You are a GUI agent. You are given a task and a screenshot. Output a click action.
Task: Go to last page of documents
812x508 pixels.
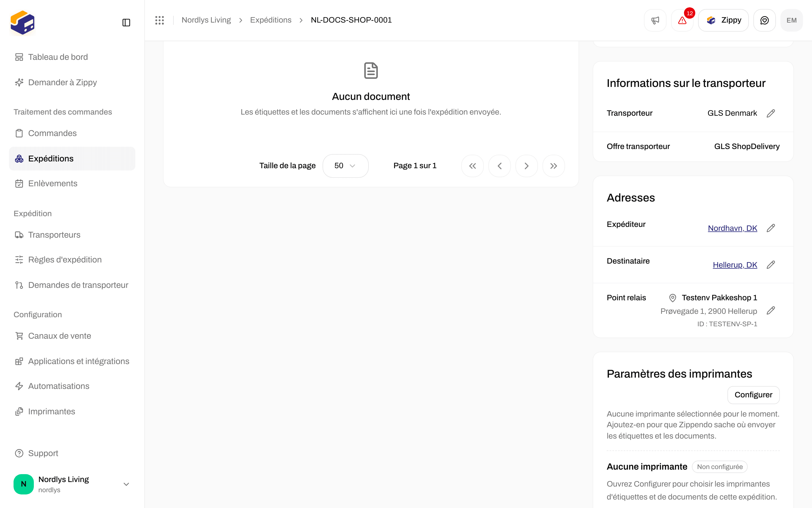click(x=554, y=166)
